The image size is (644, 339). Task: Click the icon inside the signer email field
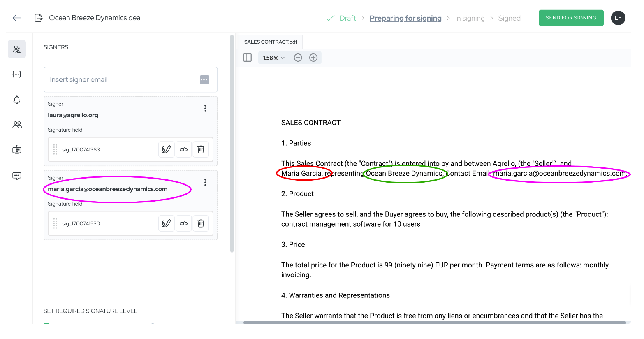point(204,80)
